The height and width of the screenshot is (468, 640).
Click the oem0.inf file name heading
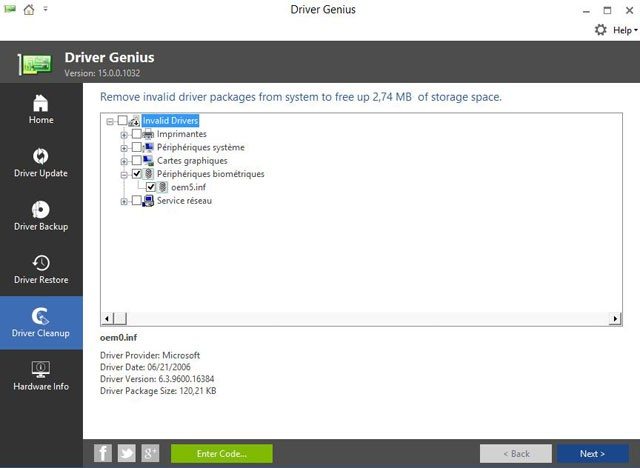point(118,337)
